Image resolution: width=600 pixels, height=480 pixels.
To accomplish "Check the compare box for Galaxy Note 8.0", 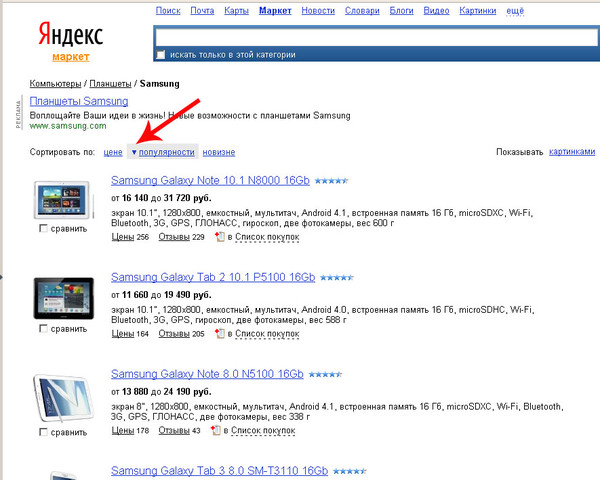I will point(43,433).
